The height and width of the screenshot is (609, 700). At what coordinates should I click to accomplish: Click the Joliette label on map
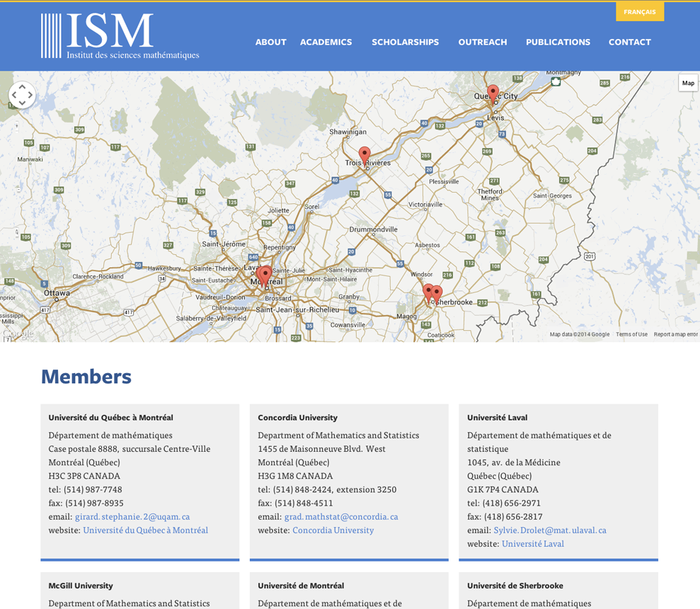(x=279, y=210)
